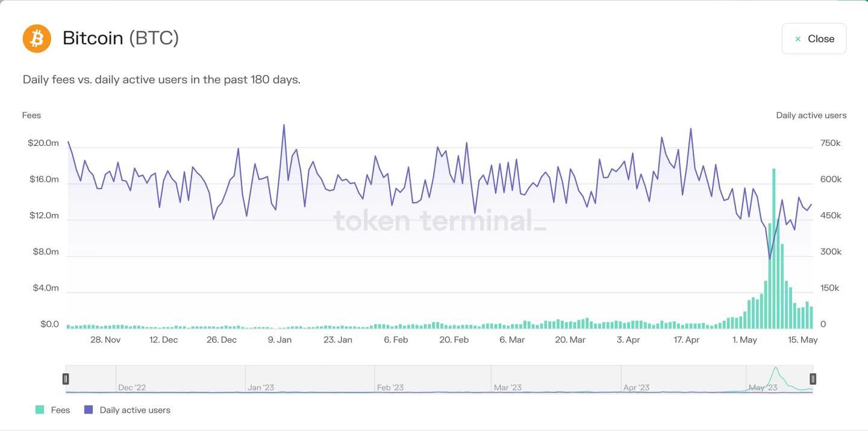Screen dimensions: 868x431
Task: Click the orange Bitcoin logo icon
Action: [x=37, y=39]
